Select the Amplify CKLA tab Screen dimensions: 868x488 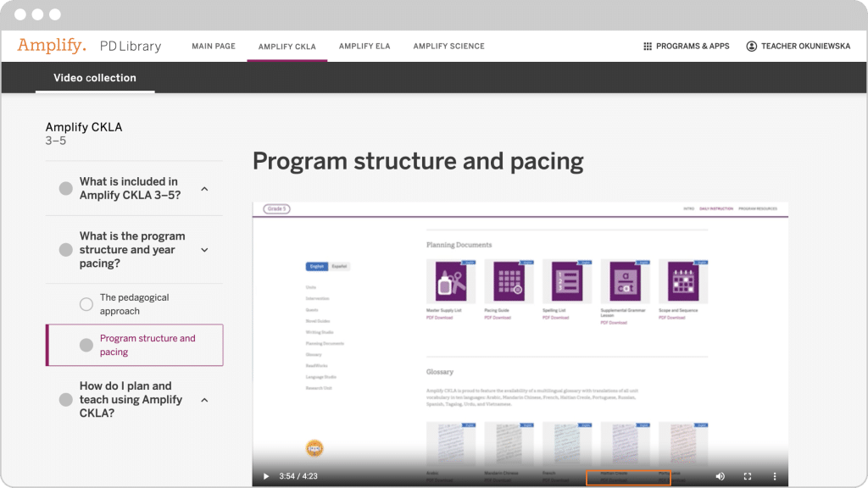tap(287, 47)
